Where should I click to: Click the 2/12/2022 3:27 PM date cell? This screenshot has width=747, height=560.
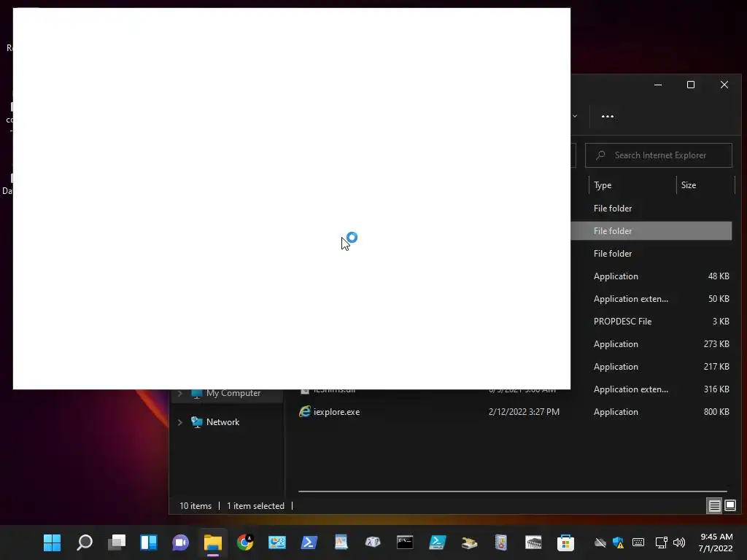point(524,412)
